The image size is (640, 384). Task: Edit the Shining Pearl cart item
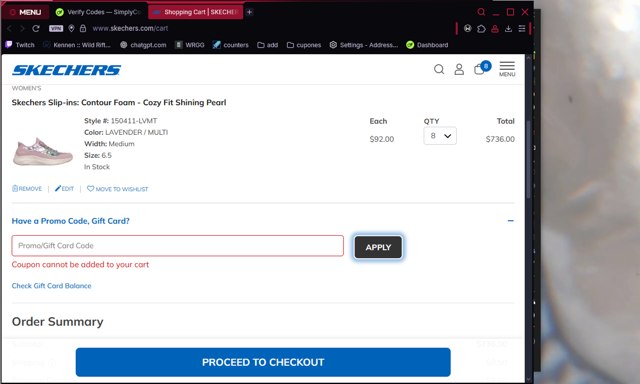(64, 189)
